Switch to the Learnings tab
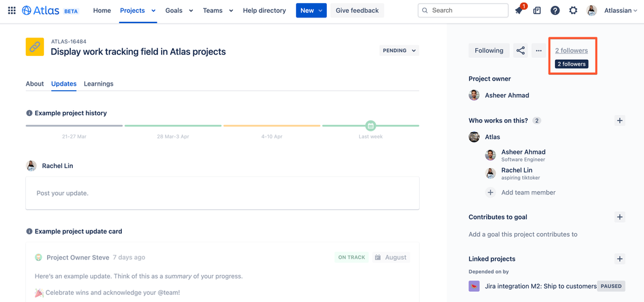Image resolution: width=644 pixels, height=302 pixels. click(99, 84)
